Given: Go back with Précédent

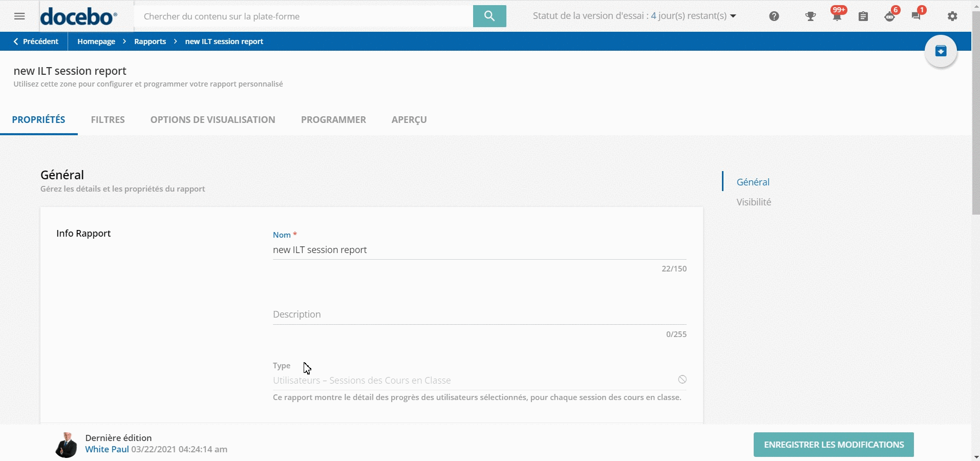Looking at the screenshot, I should [35, 41].
